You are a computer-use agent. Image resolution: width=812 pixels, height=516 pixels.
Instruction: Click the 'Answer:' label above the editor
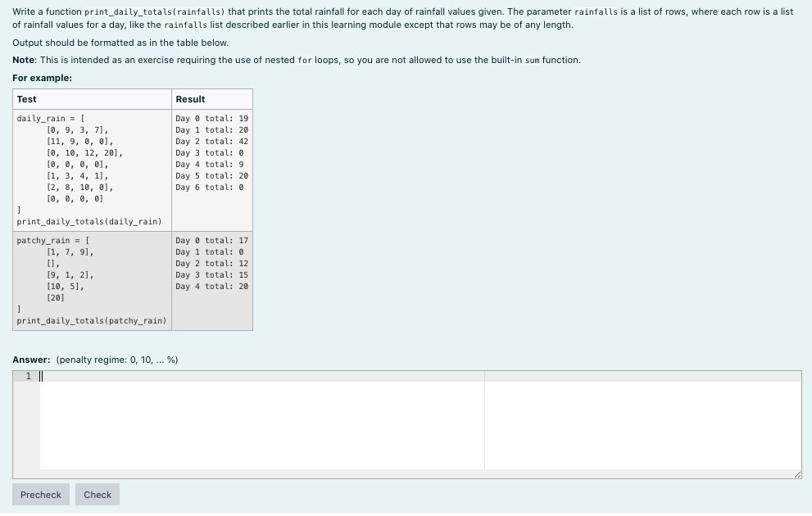click(x=32, y=360)
